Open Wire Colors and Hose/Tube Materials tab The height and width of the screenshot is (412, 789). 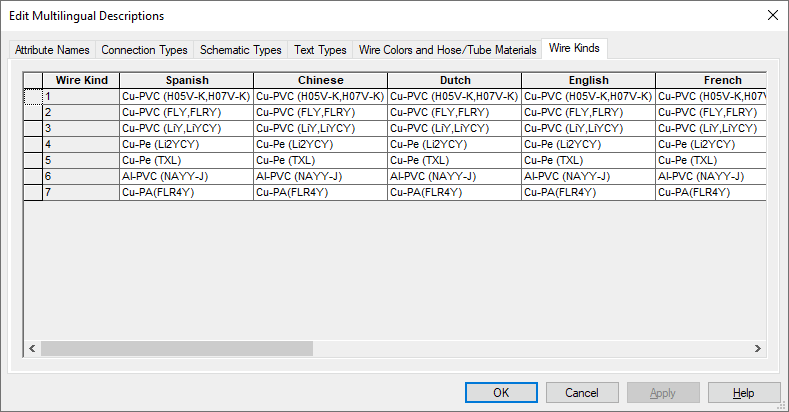point(447,50)
